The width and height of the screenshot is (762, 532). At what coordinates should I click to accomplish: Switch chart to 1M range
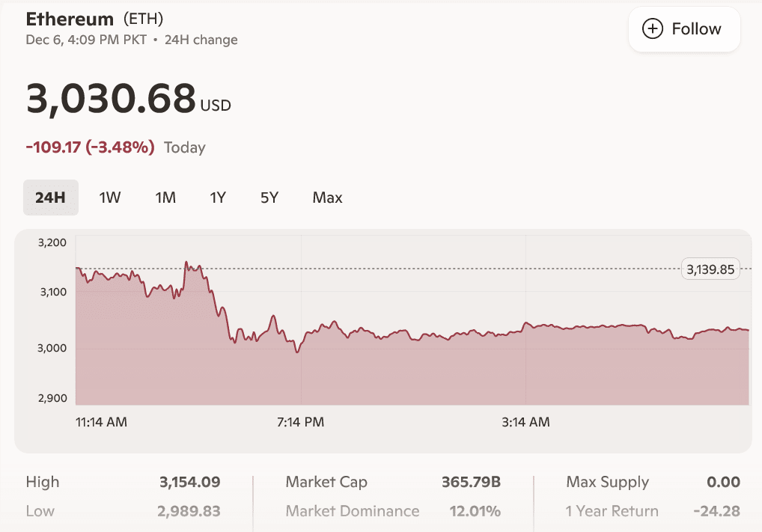165,198
